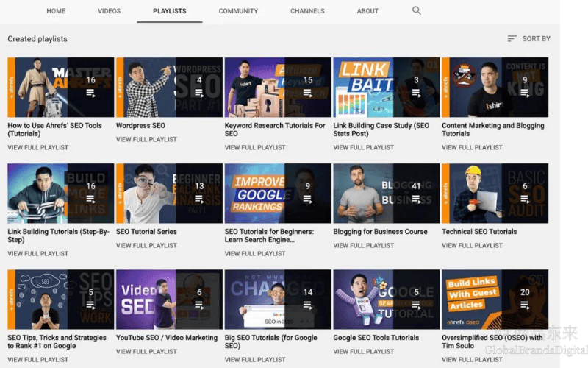Click the Keyword Research Tutorials For SEO title
The width and height of the screenshot is (588, 368).
point(275,130)
